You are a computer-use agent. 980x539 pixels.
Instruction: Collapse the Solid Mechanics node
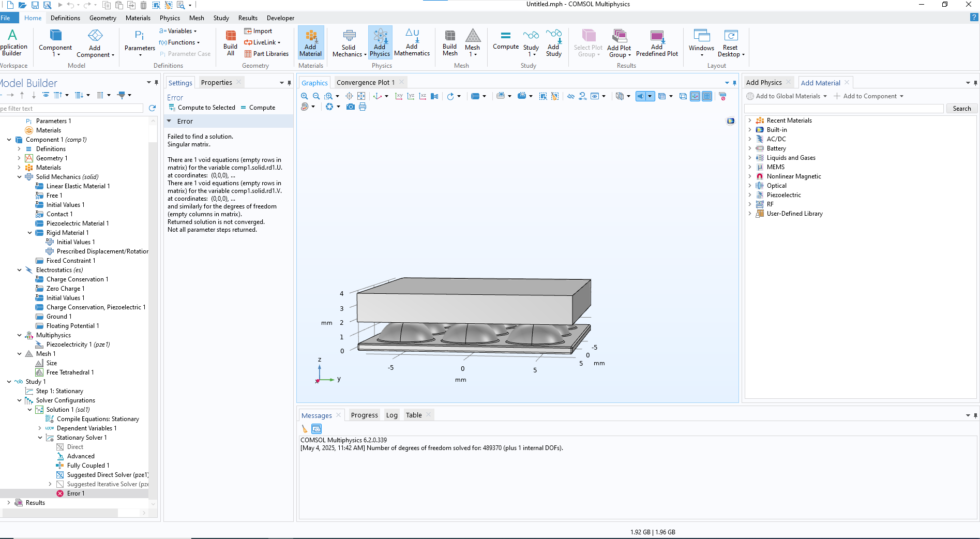coord(20,177)
